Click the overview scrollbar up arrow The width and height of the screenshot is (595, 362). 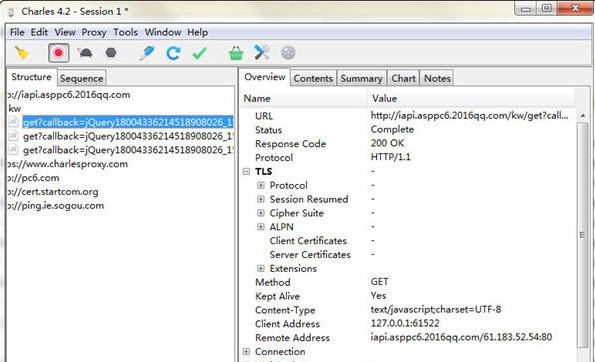583,115
